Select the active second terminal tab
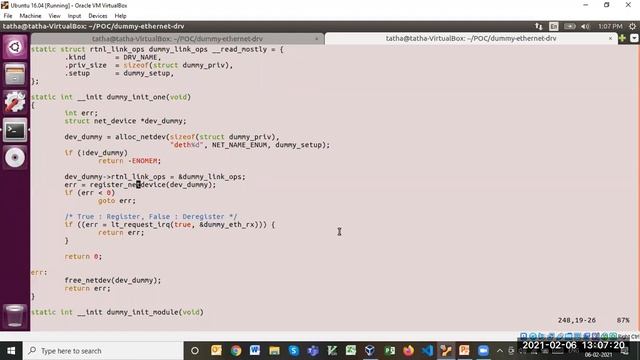Screen dimensions: 640x360 click(471, 38)
